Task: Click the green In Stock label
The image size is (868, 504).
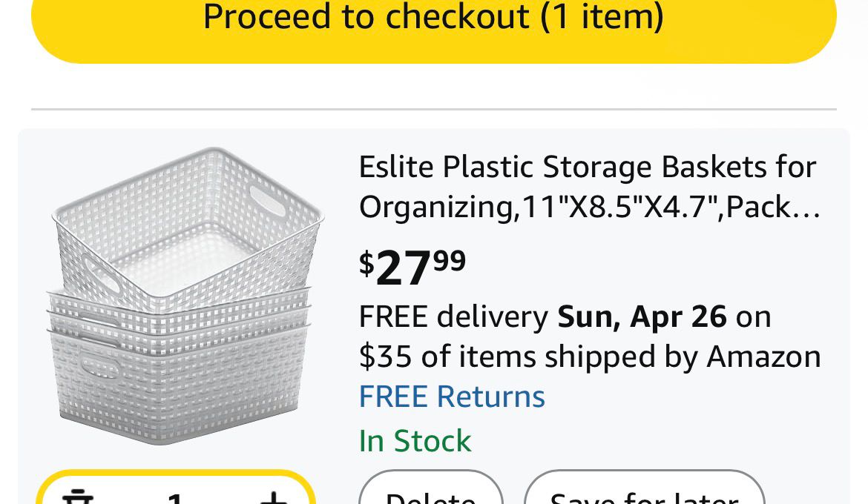Action: point(415,441)
